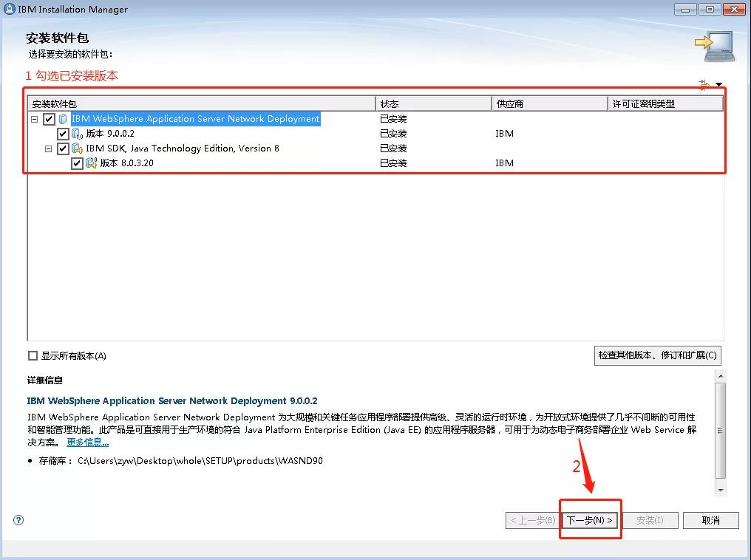Maximize the Installation Manager window
751x560 pixels.
(x=710, y=10)
